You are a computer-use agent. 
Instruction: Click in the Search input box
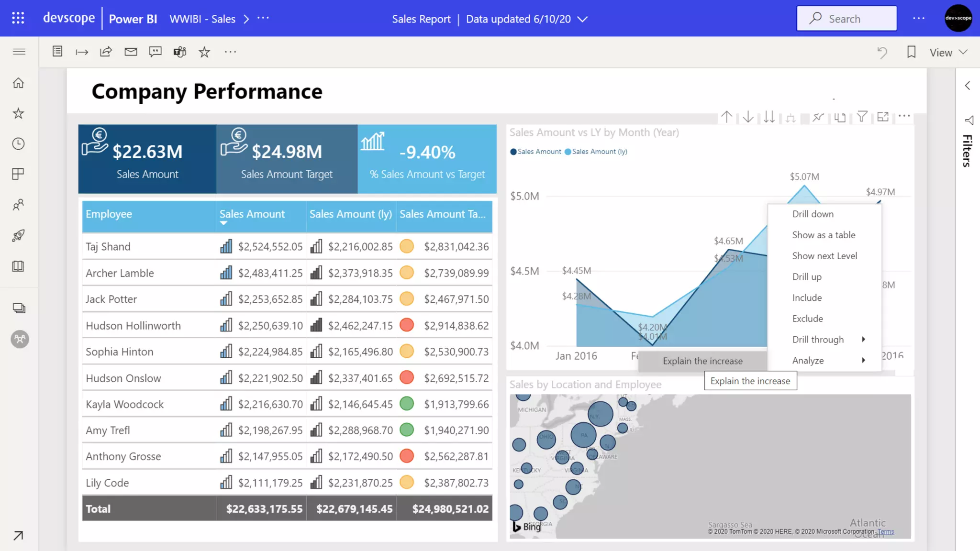tap(852, 19)
